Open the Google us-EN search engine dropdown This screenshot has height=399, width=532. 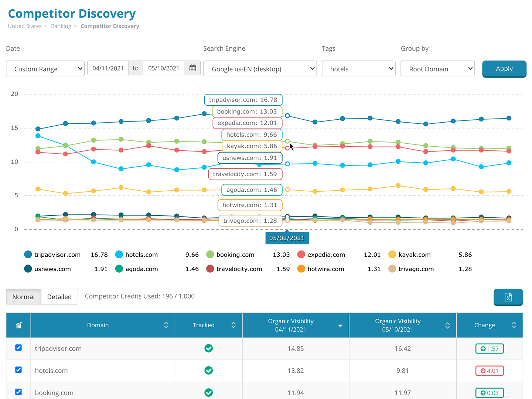(x=260, y=69)
